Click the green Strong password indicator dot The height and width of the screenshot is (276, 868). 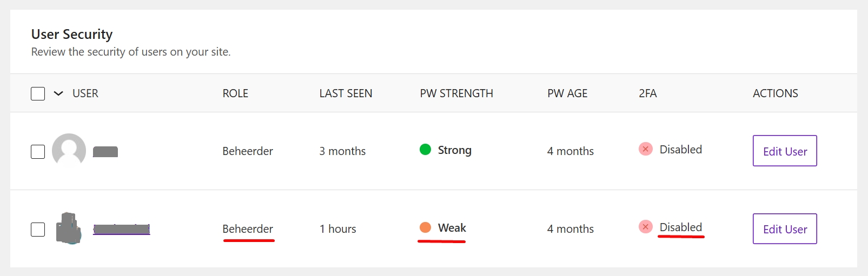tap(426, 149)
